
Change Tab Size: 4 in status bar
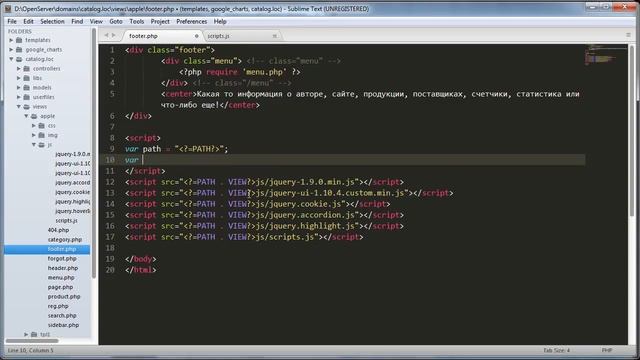point(556,350)
